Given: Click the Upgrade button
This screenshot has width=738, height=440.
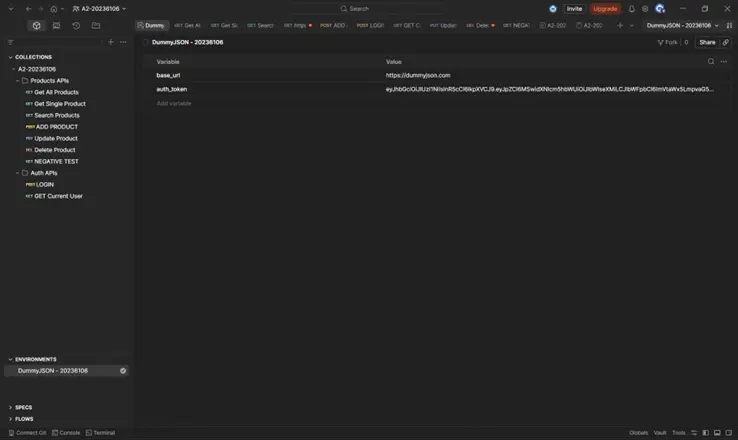Looking at the screenshot, I should [605, 9].
